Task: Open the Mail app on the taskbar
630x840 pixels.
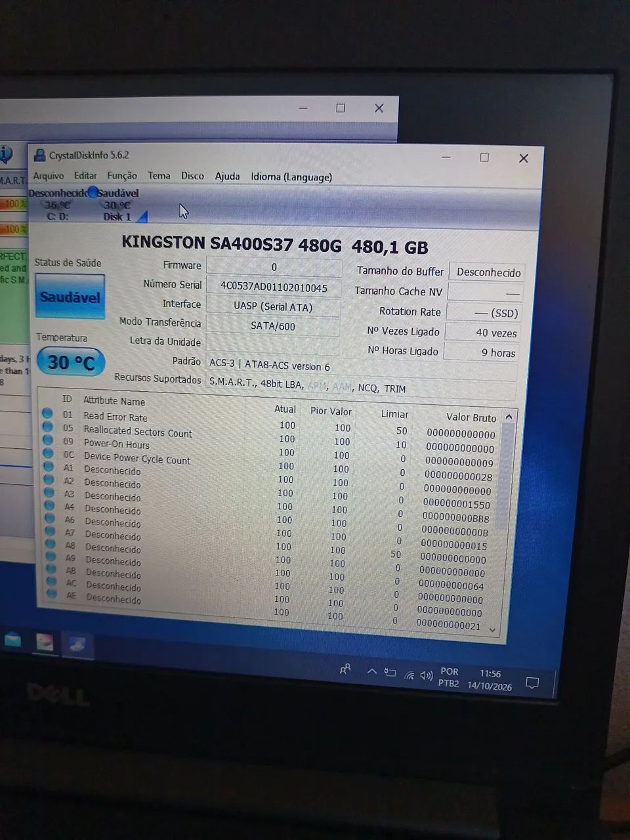Action: [12, 640]
